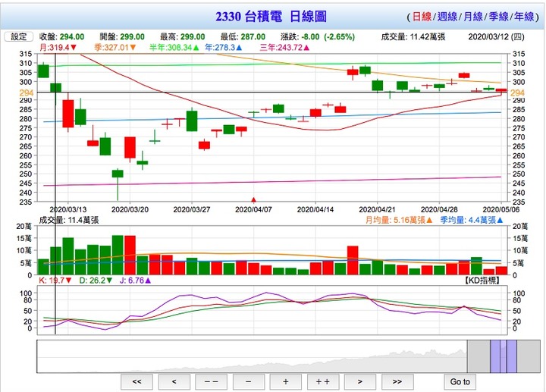Switch to 年線 yearly chart
The width and height of the screenshot is (546, 392).
click(x=524, y=17)
